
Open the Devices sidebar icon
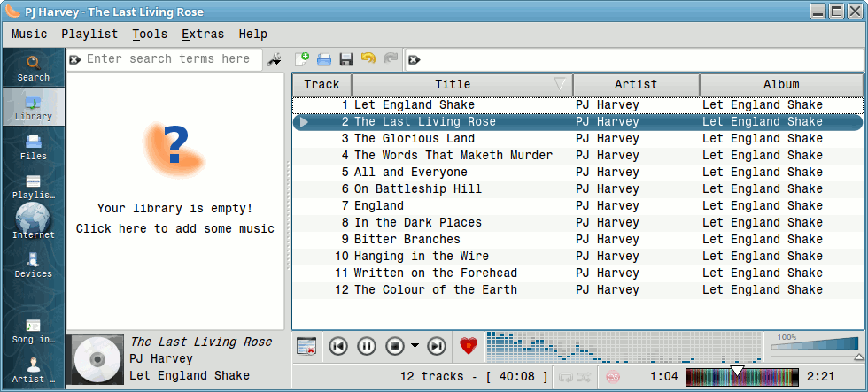(x=34, y=265)
